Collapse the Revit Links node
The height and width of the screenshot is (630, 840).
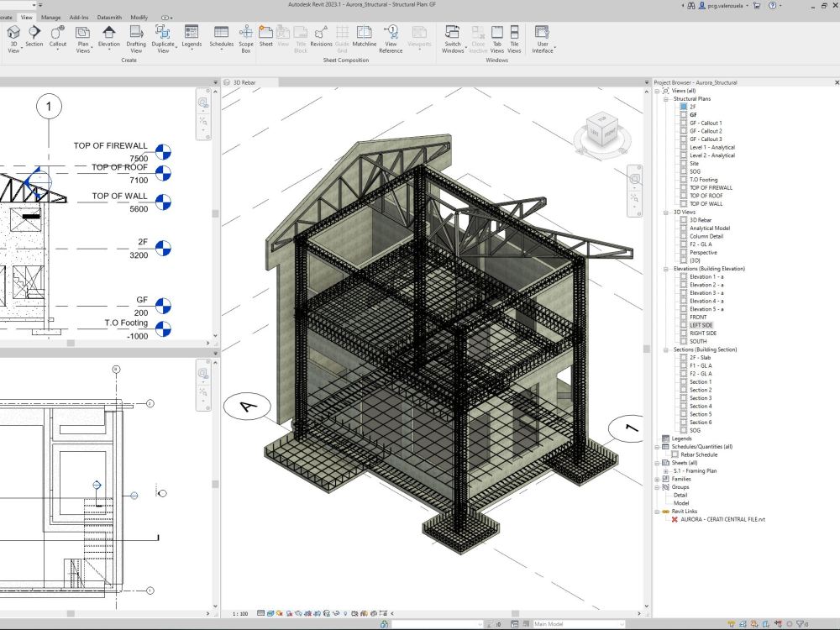tap(658, 512)
